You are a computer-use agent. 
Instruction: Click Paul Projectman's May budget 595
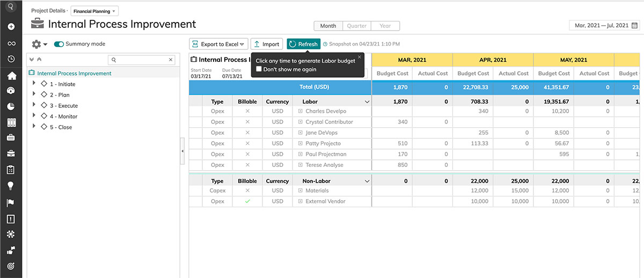point(564,154)
